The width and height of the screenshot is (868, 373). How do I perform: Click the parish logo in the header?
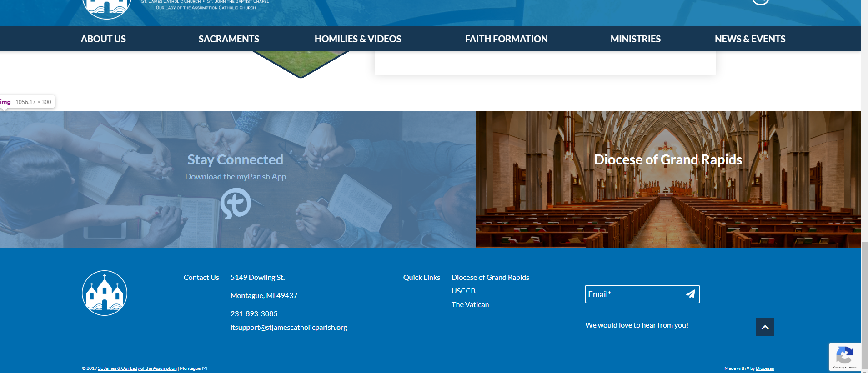click(x=107, y=7)
